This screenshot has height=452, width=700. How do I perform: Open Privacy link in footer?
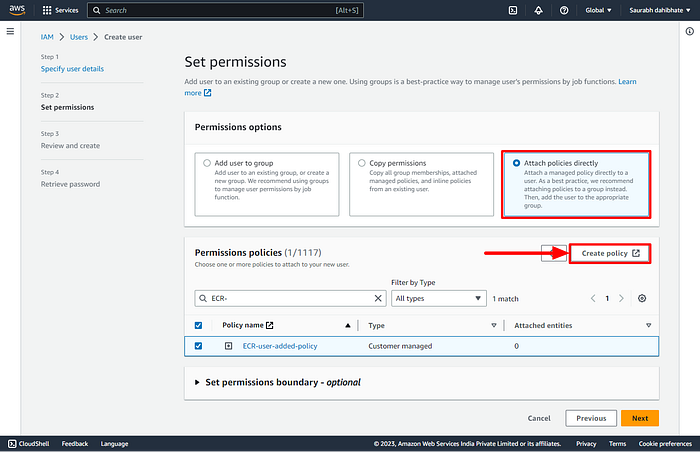[586, 444]
